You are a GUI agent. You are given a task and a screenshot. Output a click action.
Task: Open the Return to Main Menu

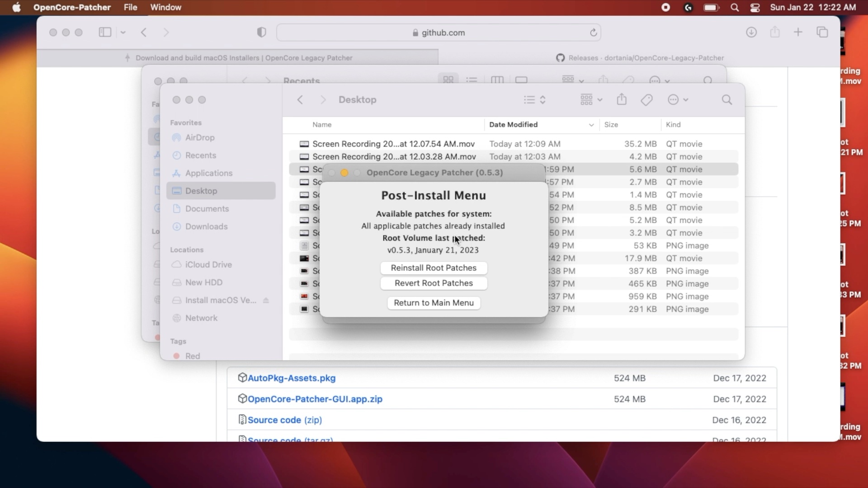coord(434,303)
